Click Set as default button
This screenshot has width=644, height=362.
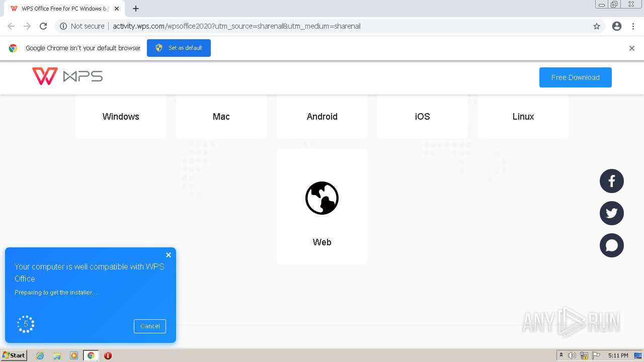(179, 48)
